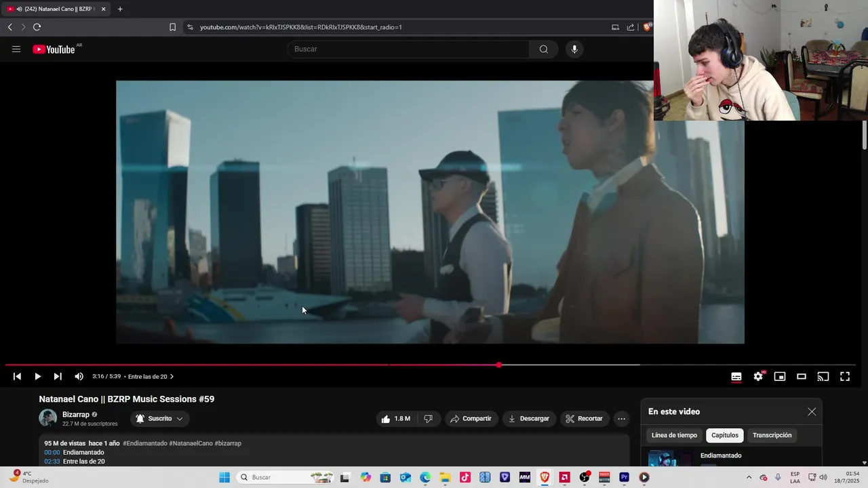868x488 pixels.
Task: Click the #Endiamantado hashtag
Action: click(144, 443)
